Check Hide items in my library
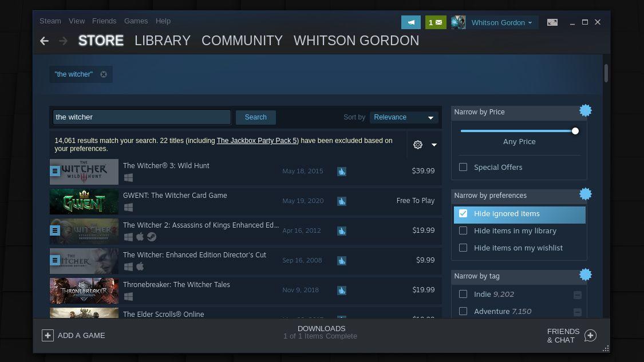This screenshot has width=644, height=362. (x=463, y=230)
